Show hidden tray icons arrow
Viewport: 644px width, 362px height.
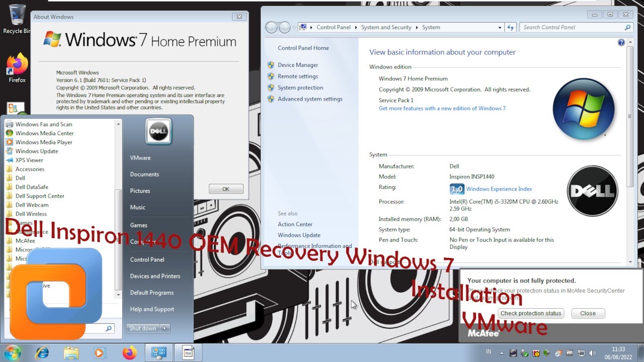[502, 352]
